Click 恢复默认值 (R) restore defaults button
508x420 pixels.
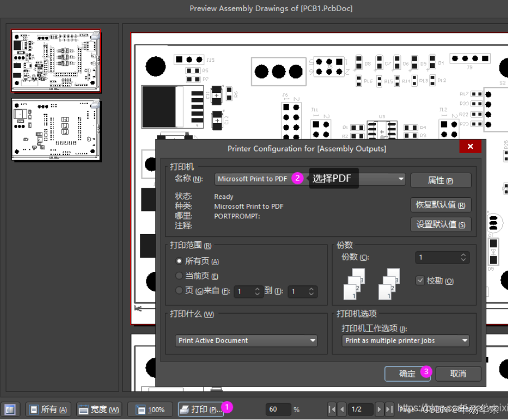tap(441, 205)
